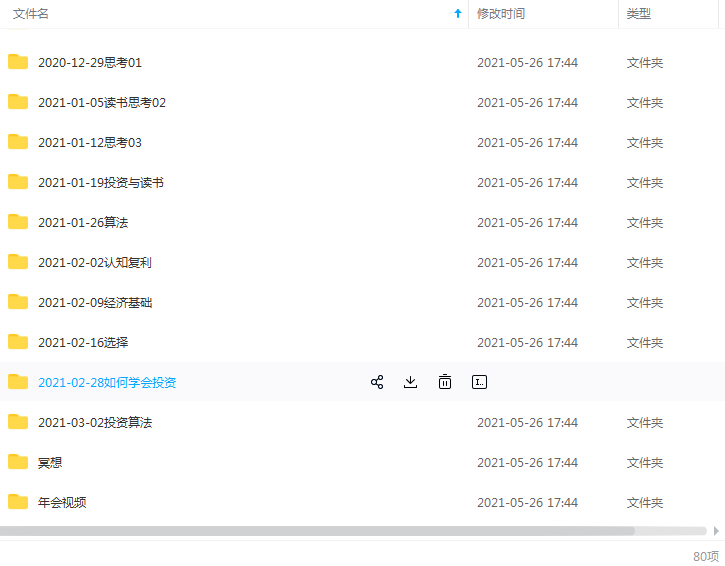Viewport: 725px width, 566px height.
Task: Rename the 2021-02-28如何学会投资 folder
Action: tap(479, 382)
